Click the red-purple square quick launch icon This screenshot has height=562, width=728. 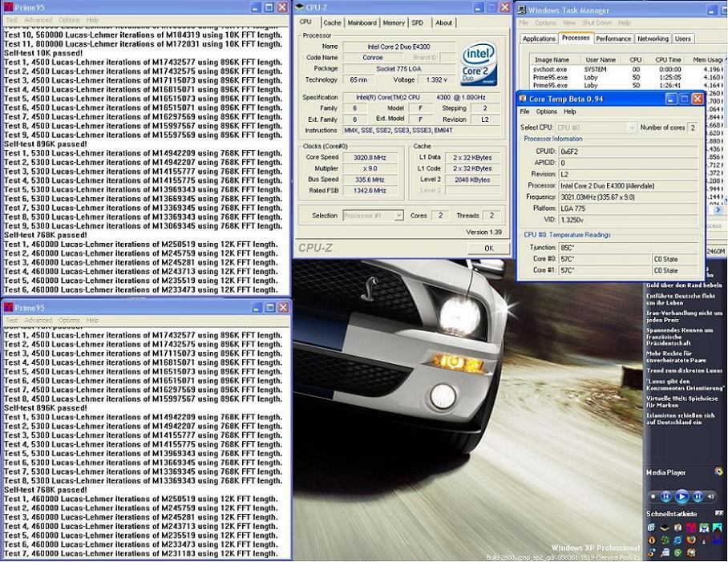(691, 528)
